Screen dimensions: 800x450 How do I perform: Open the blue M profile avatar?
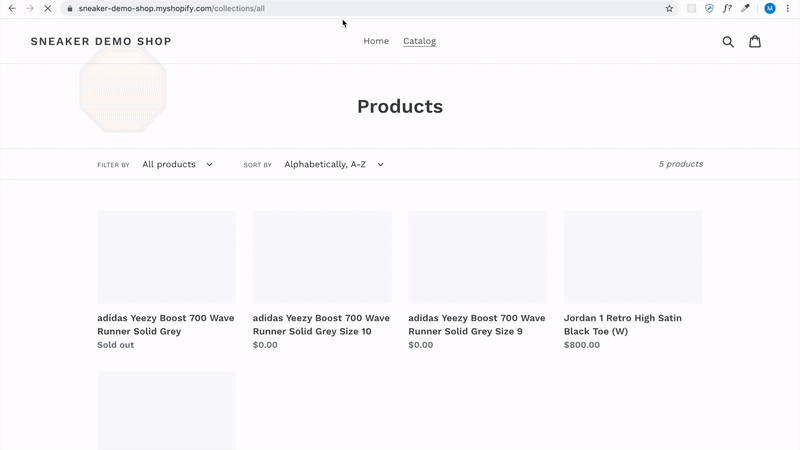(x=769, y=9)
